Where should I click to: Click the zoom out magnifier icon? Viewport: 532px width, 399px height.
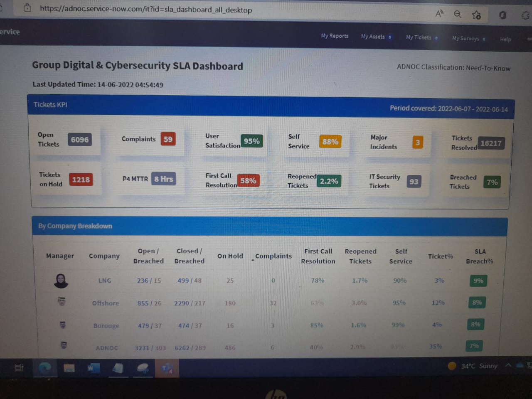click(458, 14)
